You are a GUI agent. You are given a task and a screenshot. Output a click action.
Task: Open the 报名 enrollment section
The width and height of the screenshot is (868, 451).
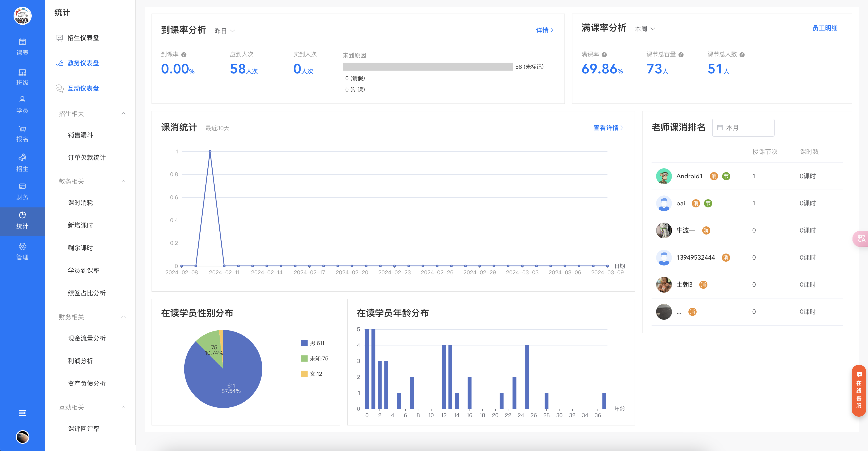pyautogui.click(x=22, y=134)
